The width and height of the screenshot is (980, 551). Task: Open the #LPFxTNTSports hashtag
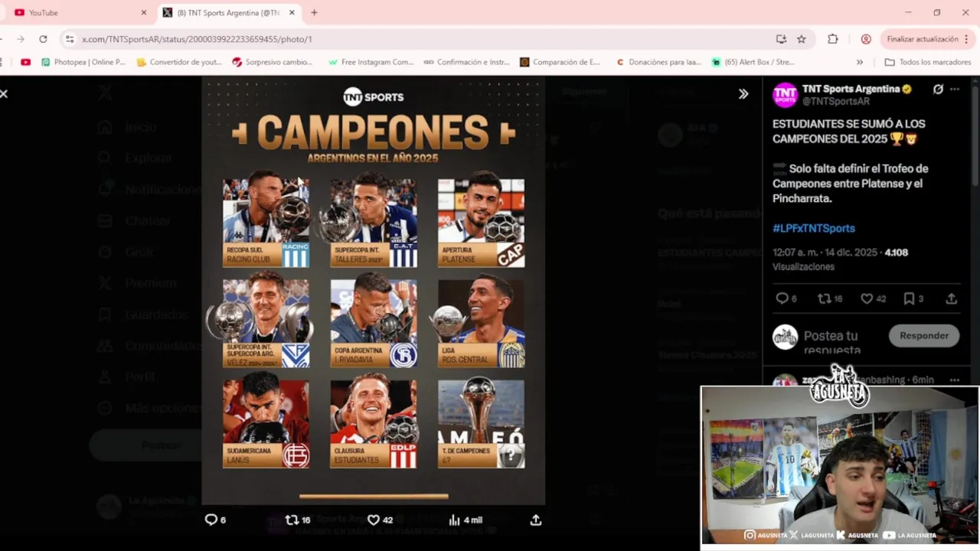(814, 228)
